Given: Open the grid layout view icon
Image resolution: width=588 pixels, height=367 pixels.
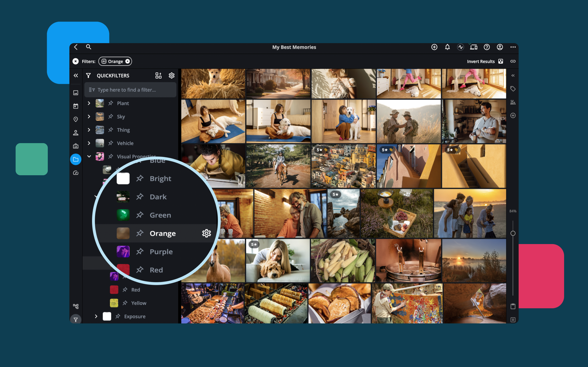Looking at the screenshot, I should [x=159, y=75].
